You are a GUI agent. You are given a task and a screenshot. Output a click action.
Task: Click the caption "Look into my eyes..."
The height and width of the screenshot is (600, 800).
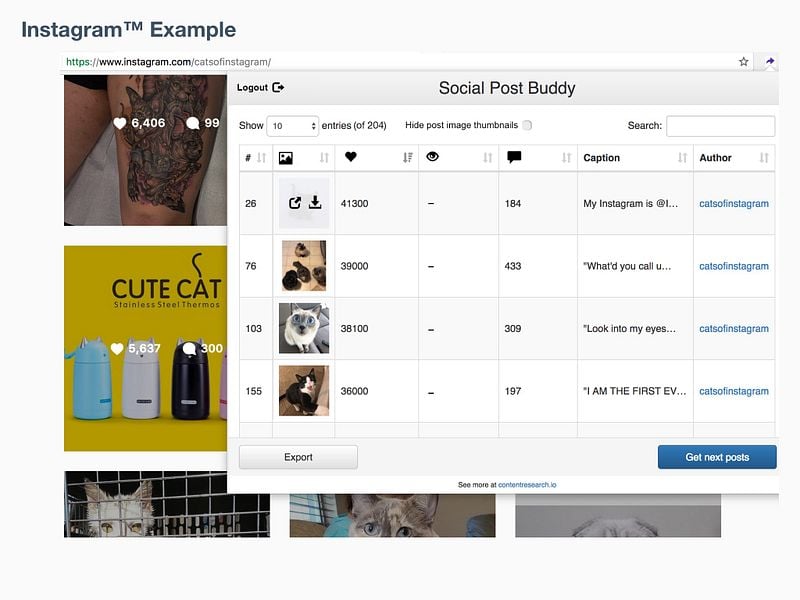coord(630,329)
